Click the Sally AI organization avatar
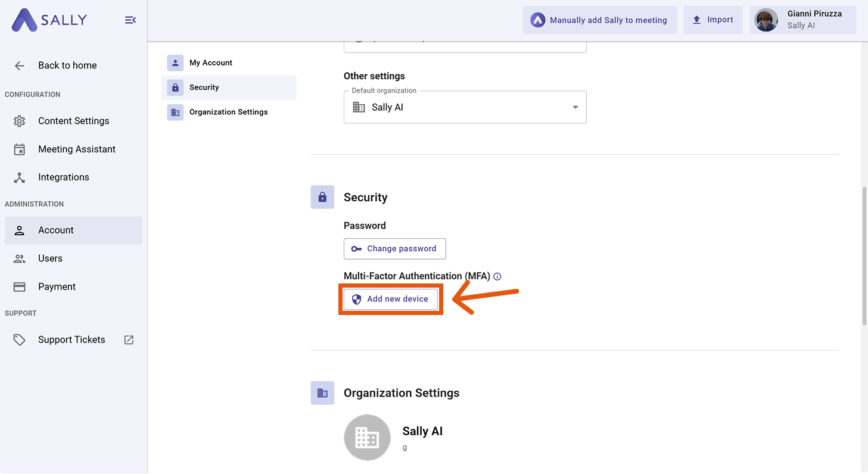The image size is (868, 474). [x=367, y=437]
